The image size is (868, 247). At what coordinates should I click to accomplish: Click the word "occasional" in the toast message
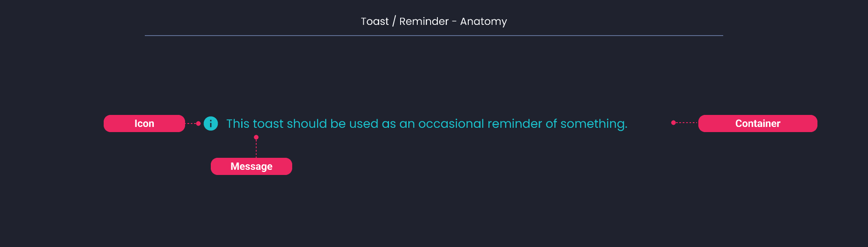pyautogui.click(x=451, y=123)
